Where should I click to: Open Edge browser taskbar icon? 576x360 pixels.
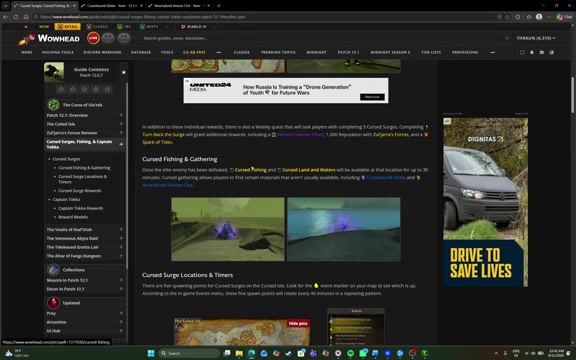251,353
